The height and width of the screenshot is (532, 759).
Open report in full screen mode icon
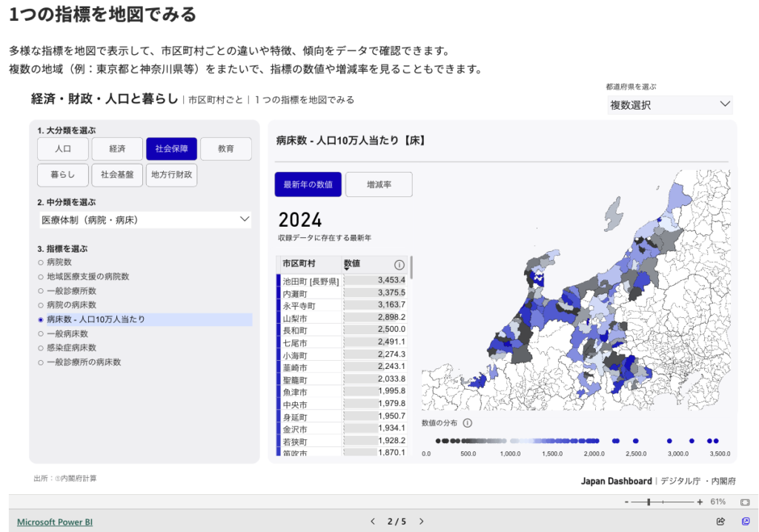click(746, 522)
